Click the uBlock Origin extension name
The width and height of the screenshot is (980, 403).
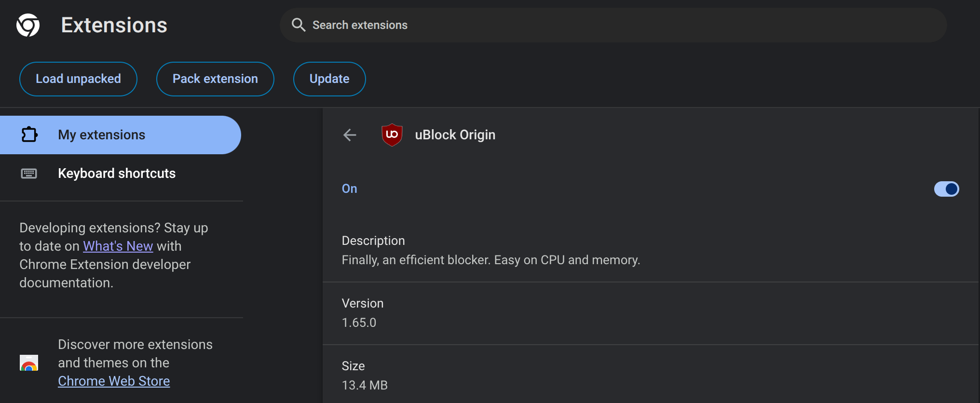coord(455,135)
